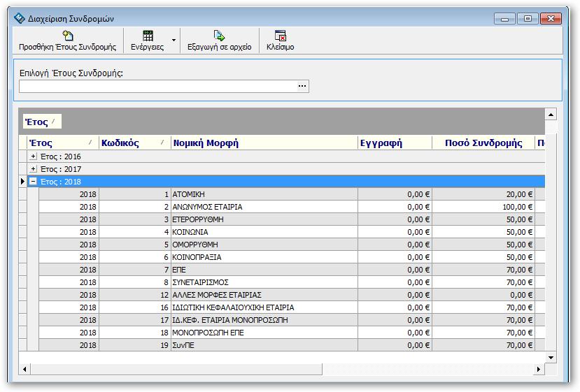
Task: Select the Έτος : 2017 group row text
Action: coord(61,169)
